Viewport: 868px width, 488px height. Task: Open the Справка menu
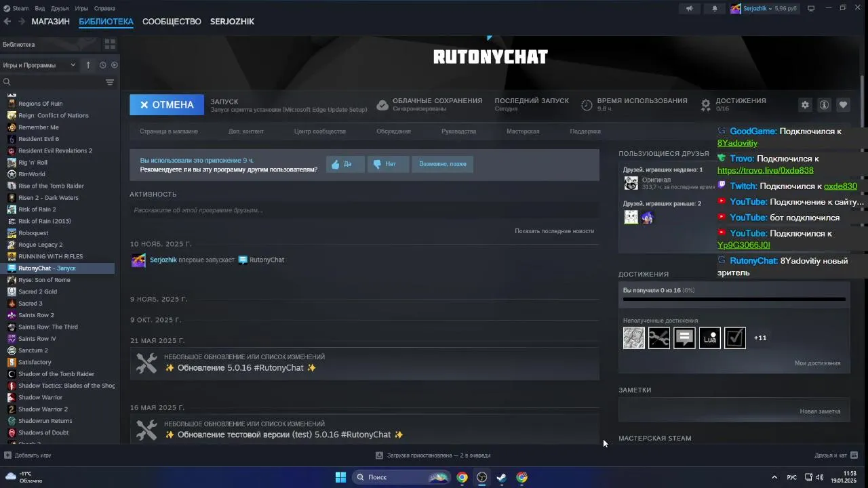click(104, 8)
